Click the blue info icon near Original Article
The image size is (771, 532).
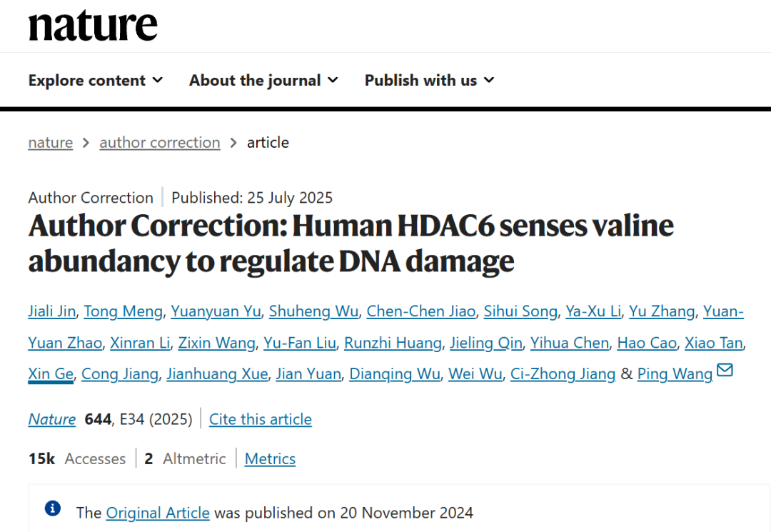[52, 508]
